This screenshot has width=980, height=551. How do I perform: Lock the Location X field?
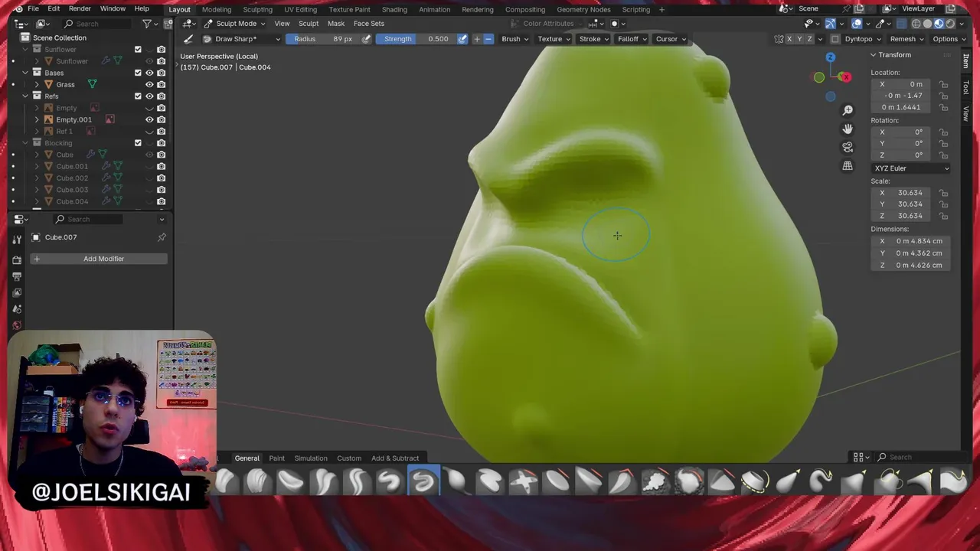pyautogui.click(x=943, y=84)
